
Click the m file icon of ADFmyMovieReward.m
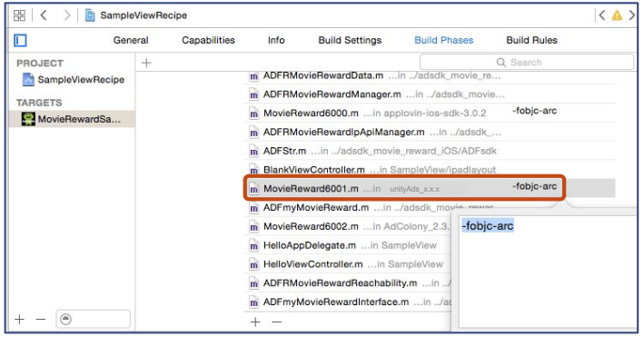[x=254, y=208]
